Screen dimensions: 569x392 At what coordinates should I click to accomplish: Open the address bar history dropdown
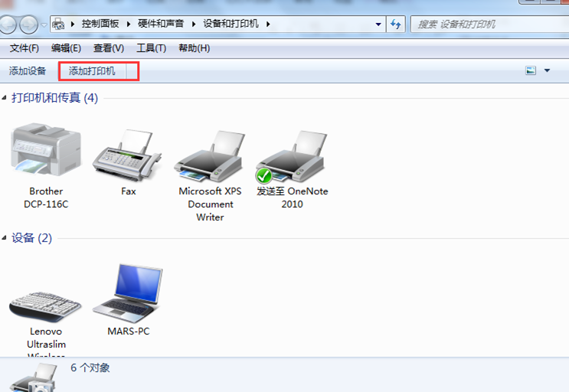click(378, 24)
